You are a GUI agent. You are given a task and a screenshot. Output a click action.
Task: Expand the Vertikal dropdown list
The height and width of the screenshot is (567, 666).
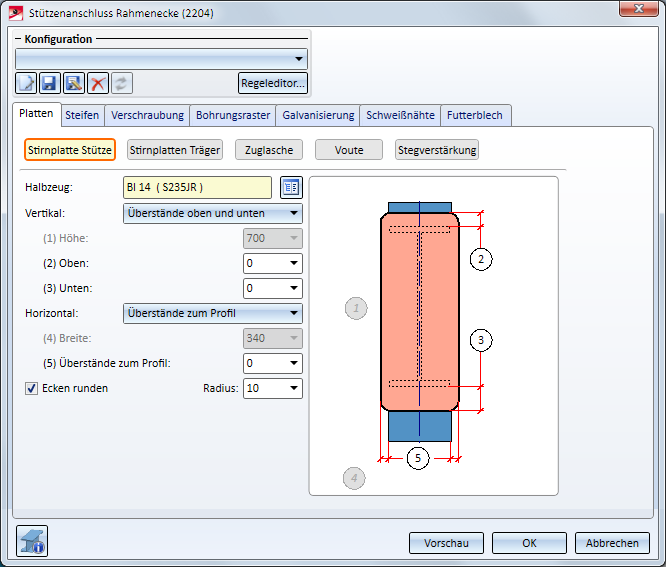292,213
